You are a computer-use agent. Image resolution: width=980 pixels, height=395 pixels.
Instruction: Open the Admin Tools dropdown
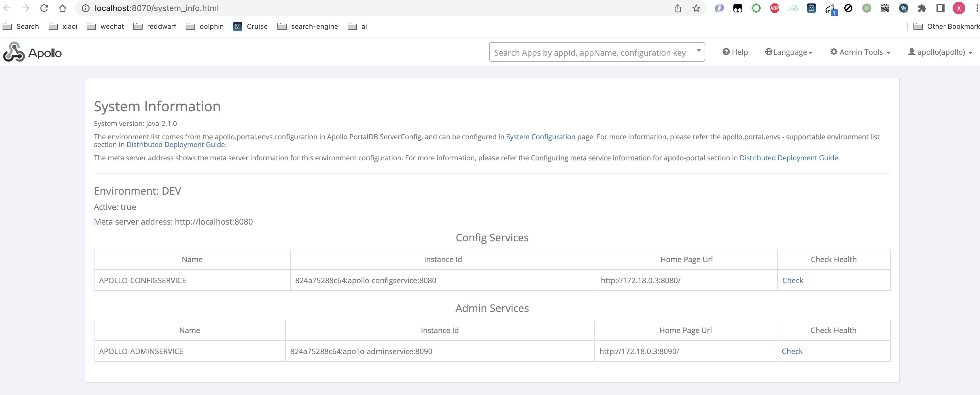click(860, 52)
